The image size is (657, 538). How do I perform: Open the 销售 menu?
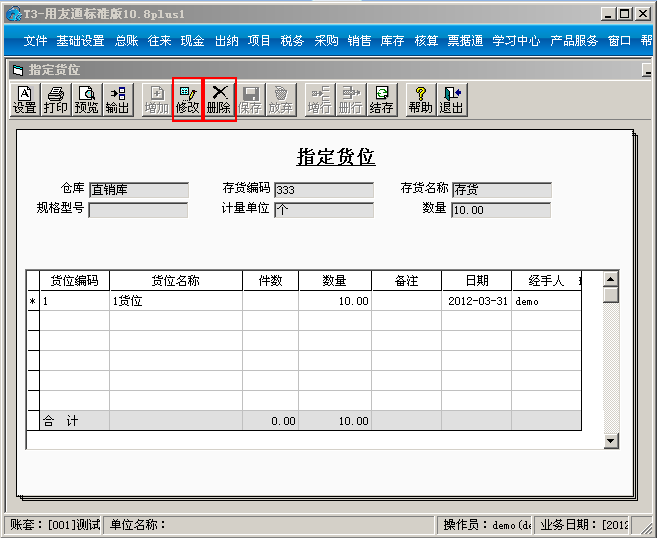click(360, 41)
